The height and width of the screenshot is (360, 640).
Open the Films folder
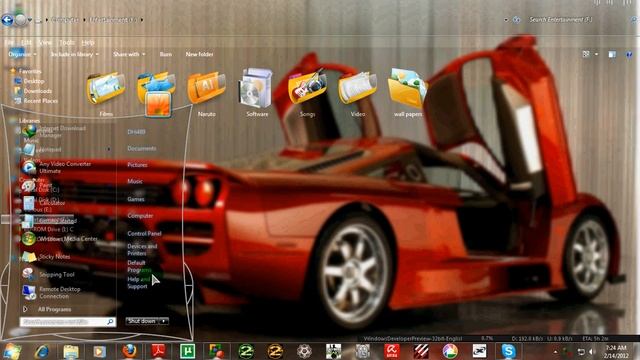(x=106, y=94)
